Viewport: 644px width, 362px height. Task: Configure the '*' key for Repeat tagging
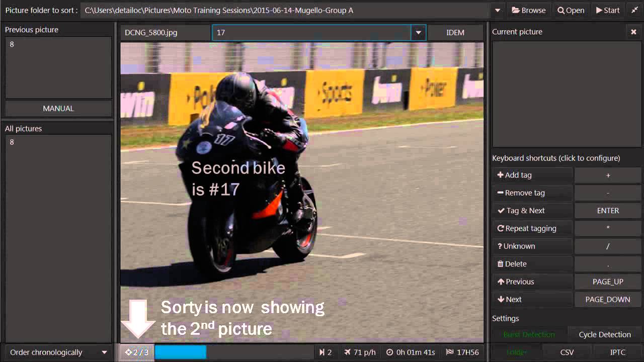608,228
